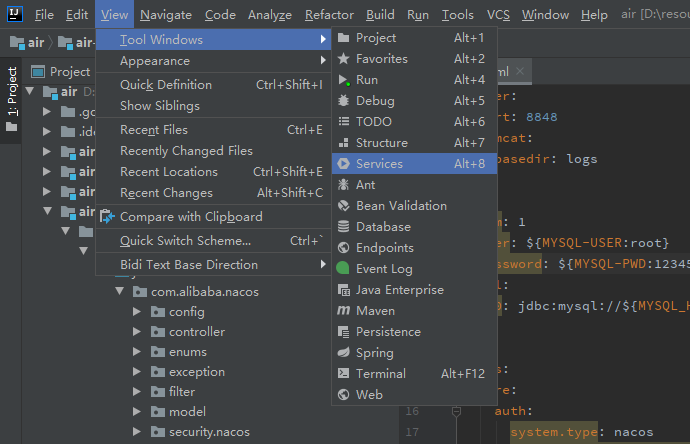Toggle the 1: Project side tab
This screenshot has width=690, height=444.
(11, 92)
